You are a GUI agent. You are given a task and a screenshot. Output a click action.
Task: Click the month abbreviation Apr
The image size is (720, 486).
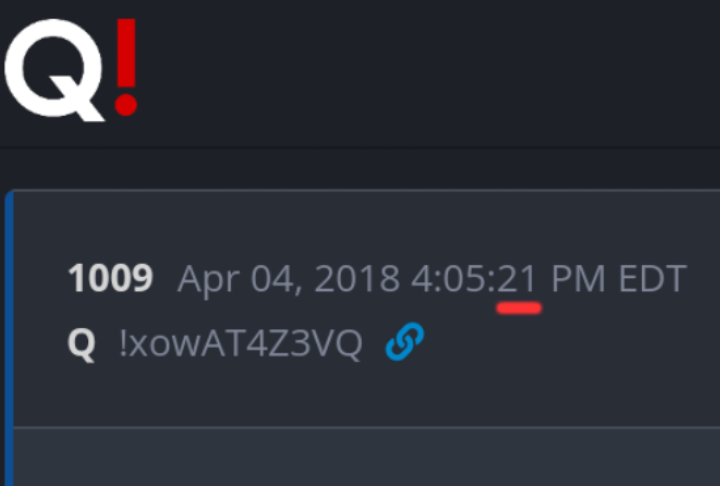tap(209, 279)
